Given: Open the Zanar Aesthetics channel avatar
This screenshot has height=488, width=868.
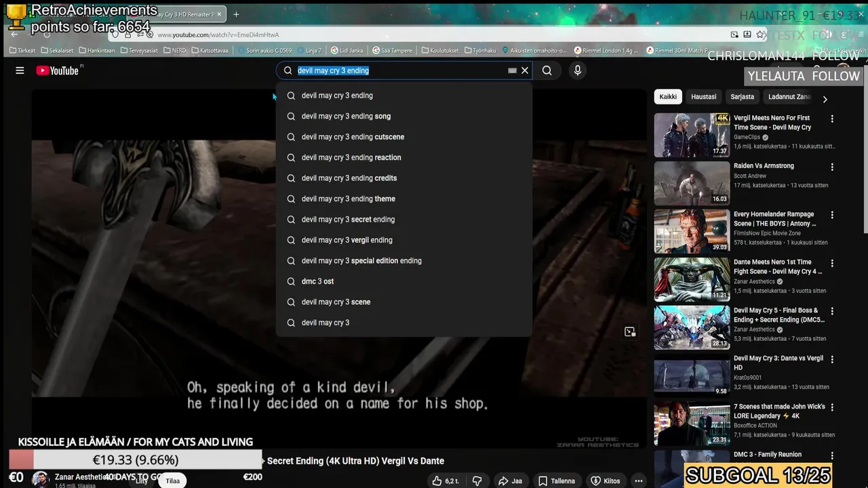Looking at the screenshot, I should pyautogui.click(x=41, y=479).
